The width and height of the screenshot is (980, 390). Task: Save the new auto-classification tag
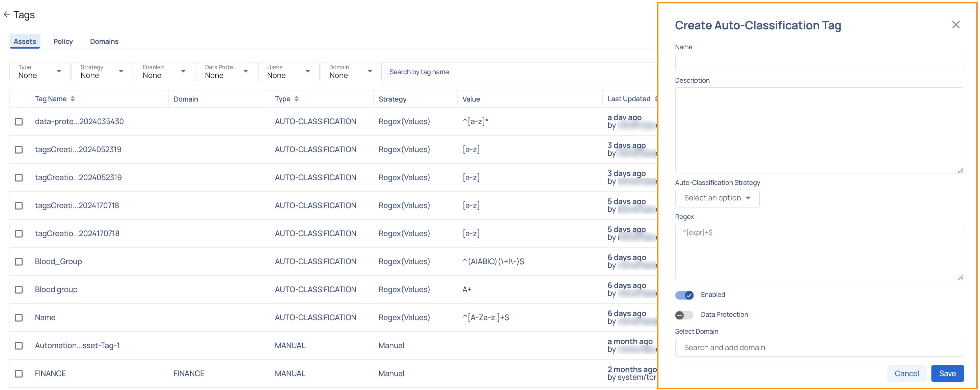[947, 374]
